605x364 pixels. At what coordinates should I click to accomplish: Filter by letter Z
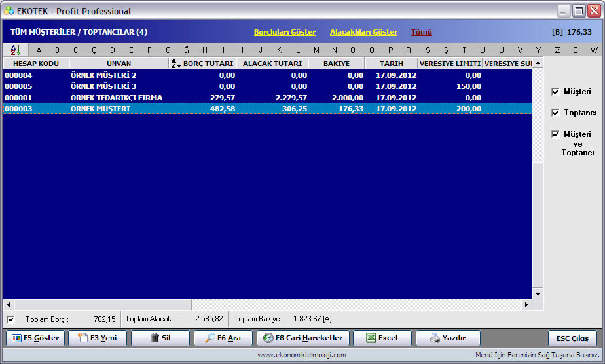coord(557,50)
